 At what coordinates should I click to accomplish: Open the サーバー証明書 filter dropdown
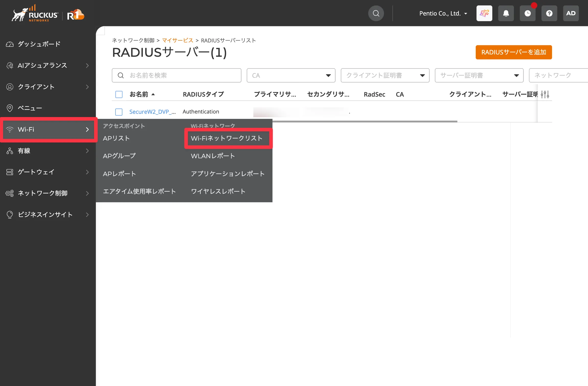point(479,75)
